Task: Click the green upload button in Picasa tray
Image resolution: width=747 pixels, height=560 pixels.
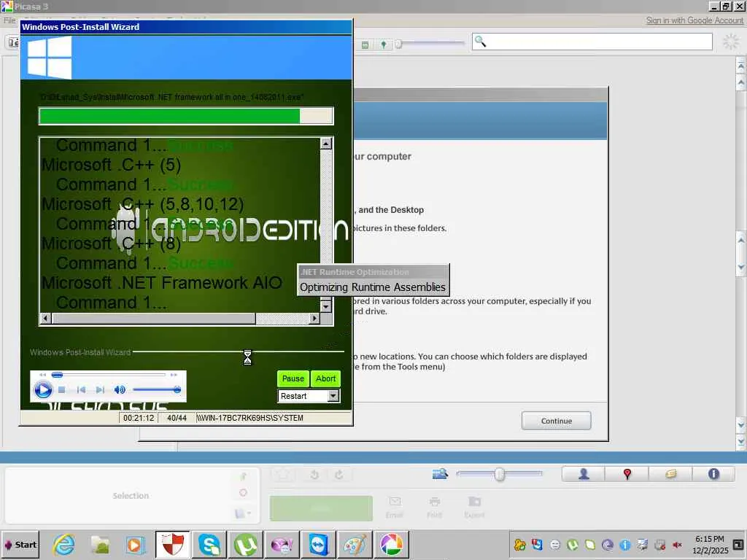Action: click(321, 508)
